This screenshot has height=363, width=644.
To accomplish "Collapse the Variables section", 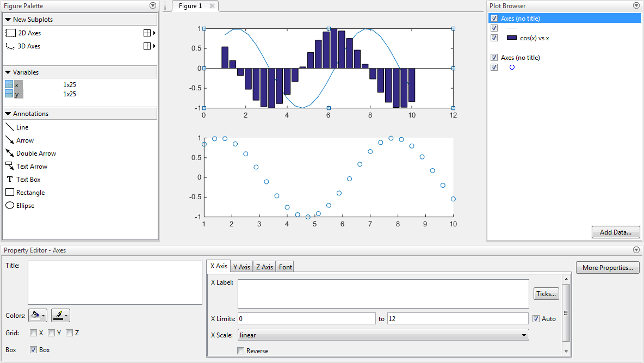I will 8,72.
